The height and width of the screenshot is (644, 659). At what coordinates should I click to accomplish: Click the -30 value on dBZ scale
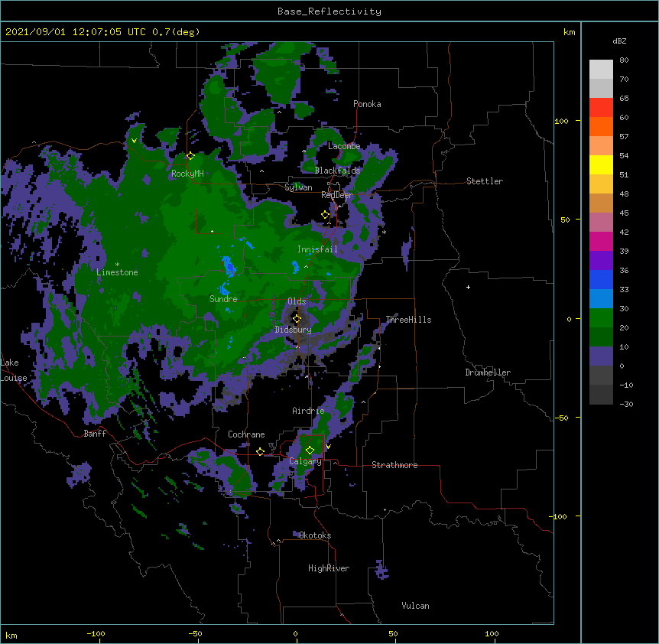pos(626,404)
